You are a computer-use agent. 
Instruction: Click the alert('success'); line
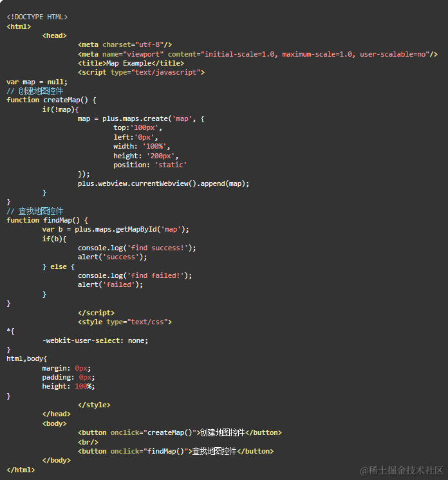113,257
